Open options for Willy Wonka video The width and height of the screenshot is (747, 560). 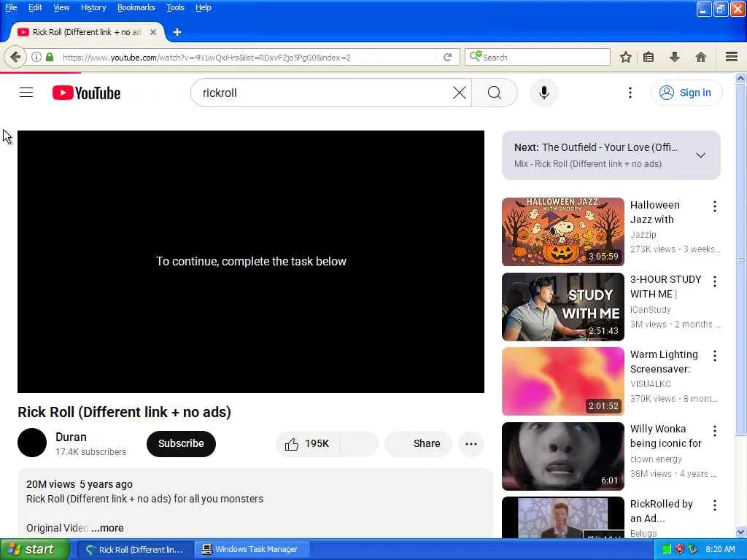tap(715, 431)
